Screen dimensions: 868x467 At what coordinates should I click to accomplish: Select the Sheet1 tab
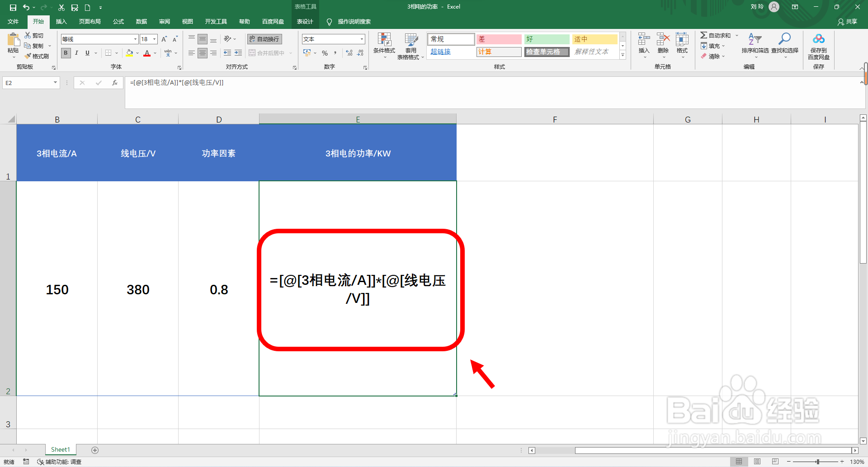coord(60,449)
